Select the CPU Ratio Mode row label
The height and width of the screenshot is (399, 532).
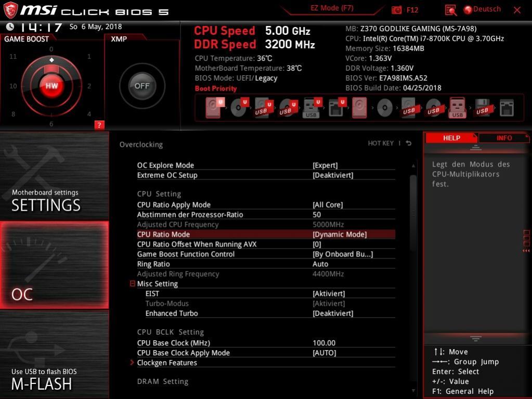tap(163, 234)
